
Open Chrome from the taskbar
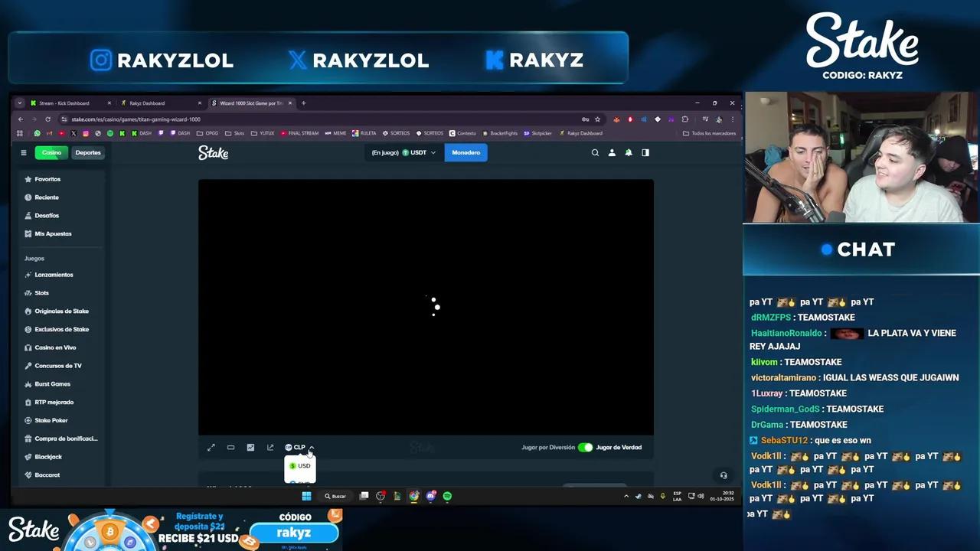pyautogui.click(x=414, y=496)
